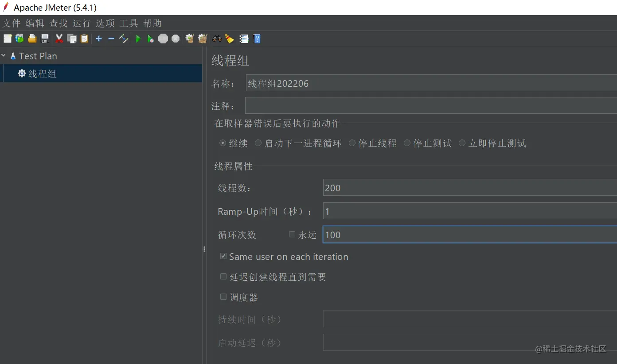Collapse the Test Plan tree node arrow
617x364 pixels.
(x=4, y=56)
